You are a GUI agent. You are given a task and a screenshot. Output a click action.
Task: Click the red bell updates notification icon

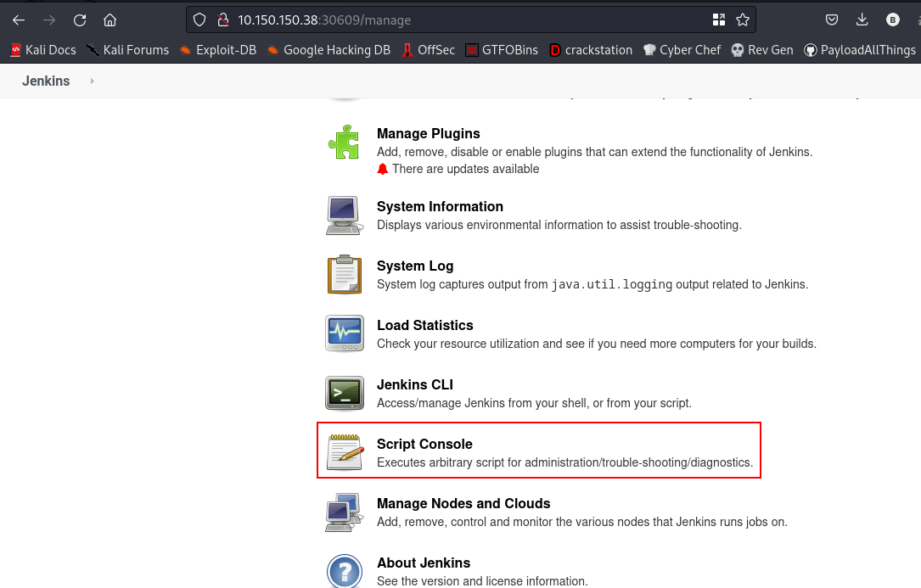382,169
